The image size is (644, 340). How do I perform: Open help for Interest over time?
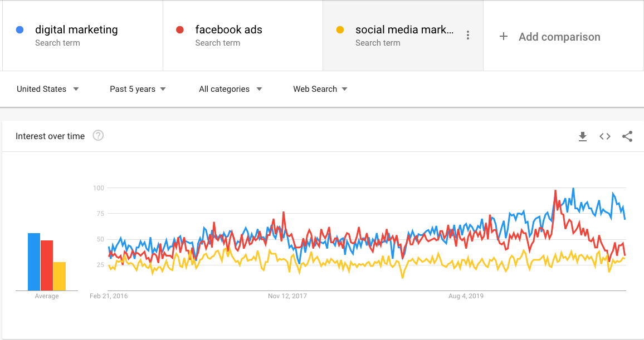(98, 136)
